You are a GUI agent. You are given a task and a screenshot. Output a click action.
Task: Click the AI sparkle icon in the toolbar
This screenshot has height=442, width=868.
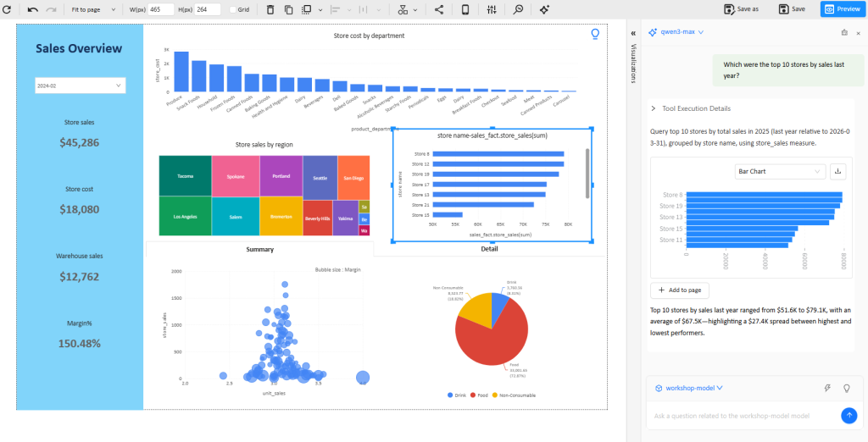pos(544,9)
